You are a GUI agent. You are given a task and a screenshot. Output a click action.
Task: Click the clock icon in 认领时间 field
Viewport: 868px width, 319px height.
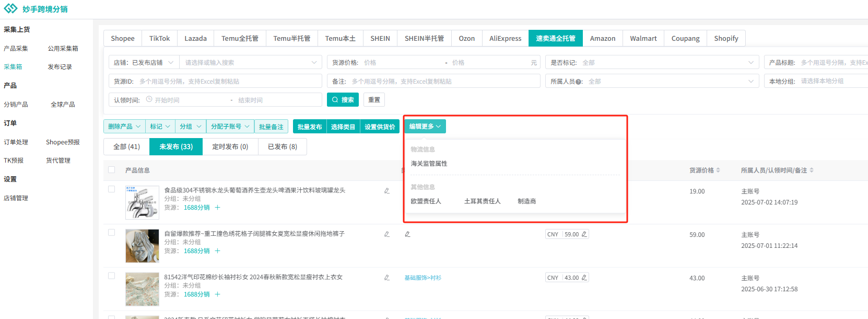(x=149, y=99)
